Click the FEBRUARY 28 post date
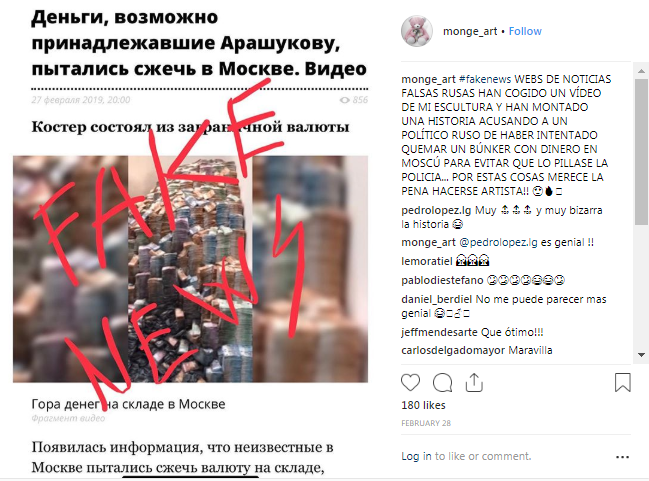 click(x=426, y=423)
